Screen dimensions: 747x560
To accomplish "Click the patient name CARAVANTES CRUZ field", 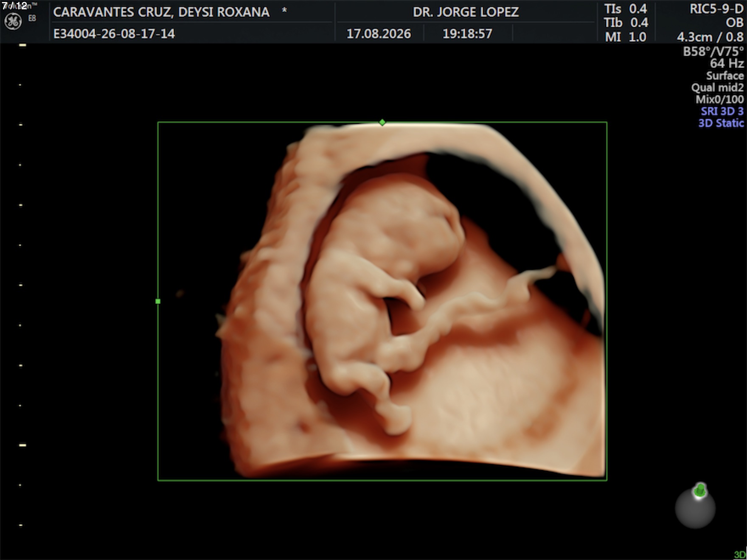I will 161,12.
